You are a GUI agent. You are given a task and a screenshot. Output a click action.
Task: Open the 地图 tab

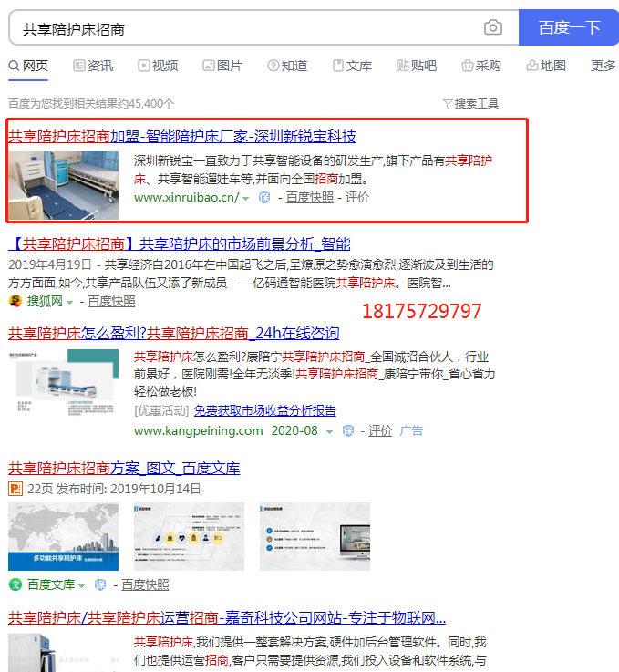(546, 66)
